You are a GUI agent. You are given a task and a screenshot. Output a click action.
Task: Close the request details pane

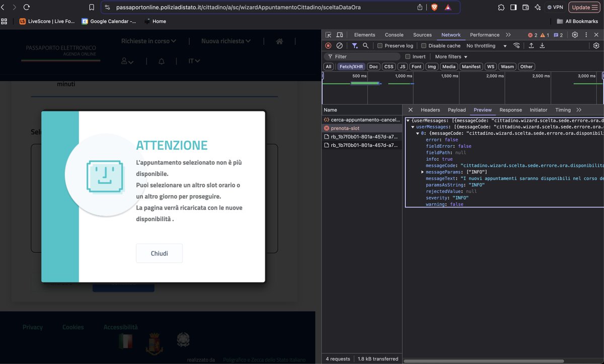pos(410,110)
